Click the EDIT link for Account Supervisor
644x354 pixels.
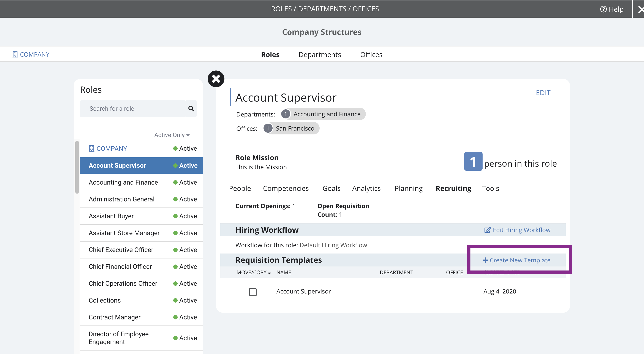point(543,93)
